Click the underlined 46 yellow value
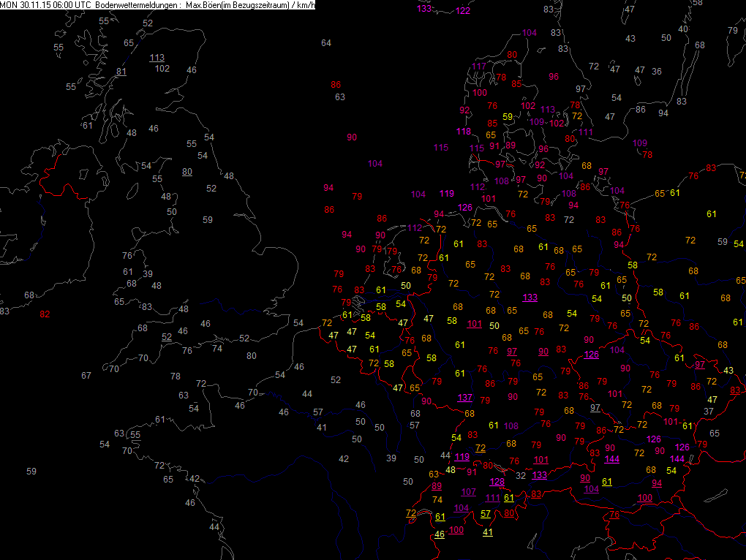The height and width of the screenshot is (560, 746). tap(440, 534)
